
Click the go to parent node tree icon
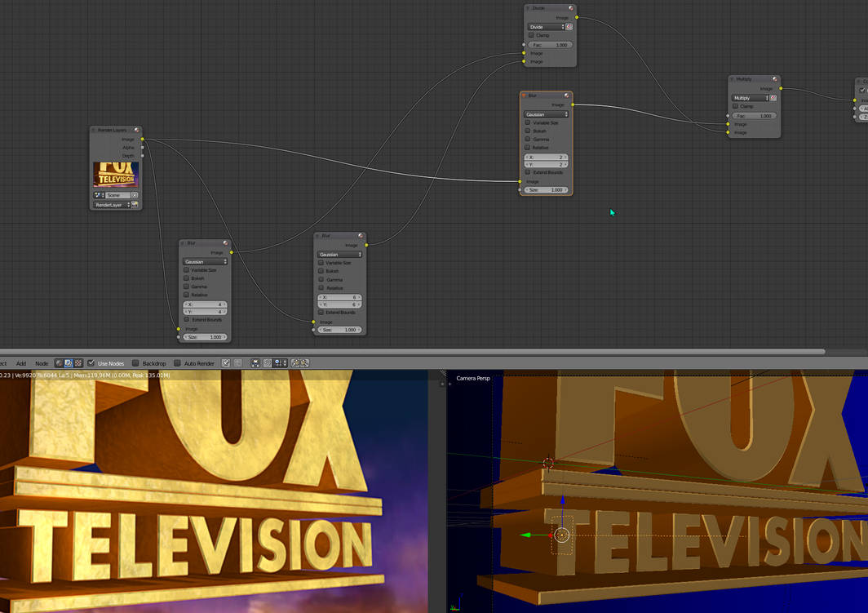click(238, 363)
